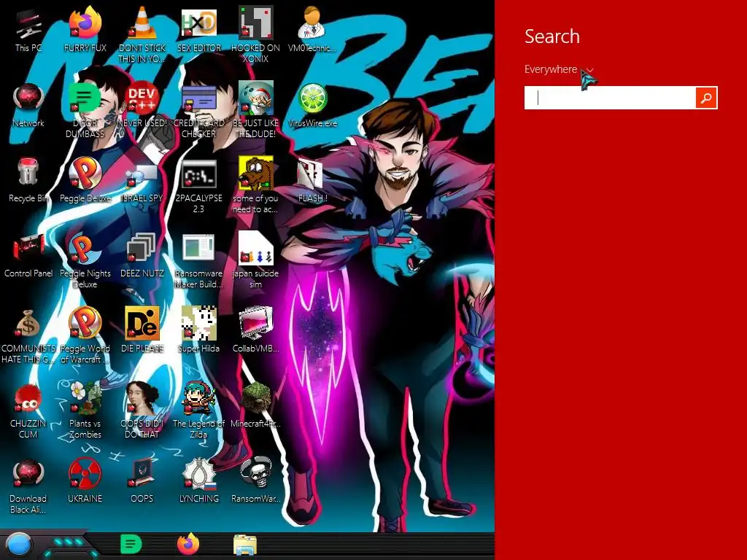Select the Control Panel icon
This screenshot has width=747, height=560.
[x=28, y=248]
